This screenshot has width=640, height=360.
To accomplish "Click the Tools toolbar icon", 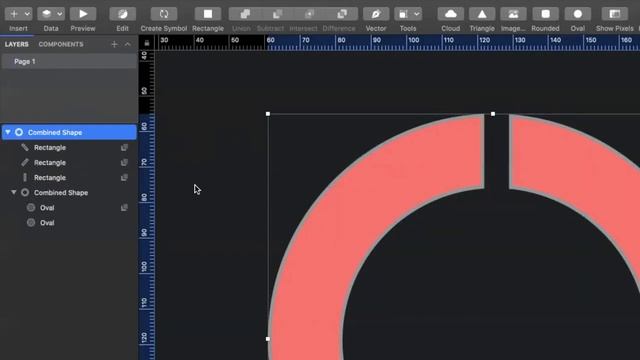I will pos(403,14).
